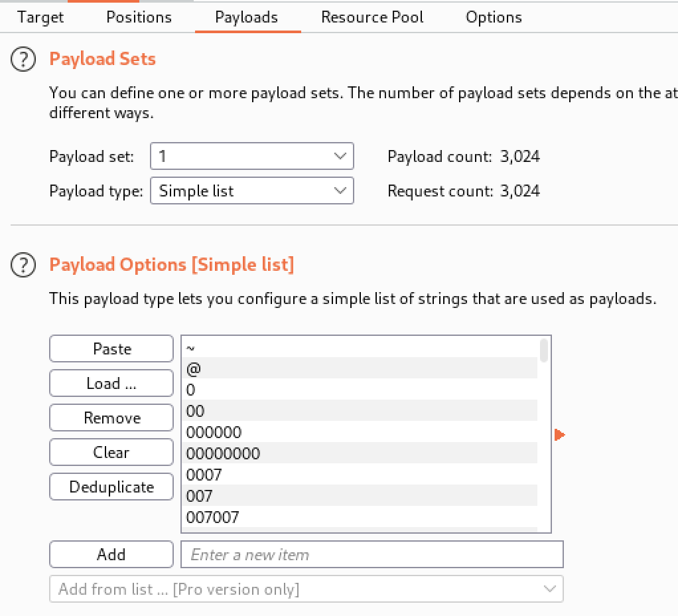The width and height of the screenshot is (678, 616).
Task: Open the Payload type dropdown
Action: [x=252, y=191]
